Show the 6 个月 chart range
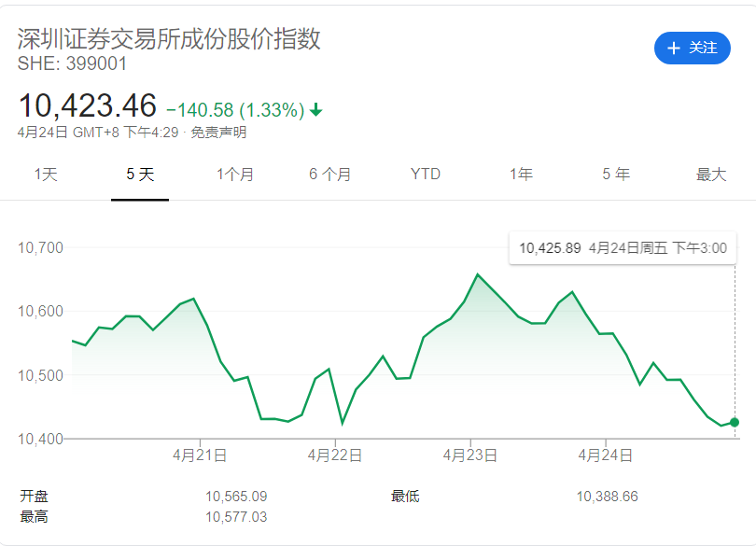The width and height of the screenshot is (756, 546). 330,175
